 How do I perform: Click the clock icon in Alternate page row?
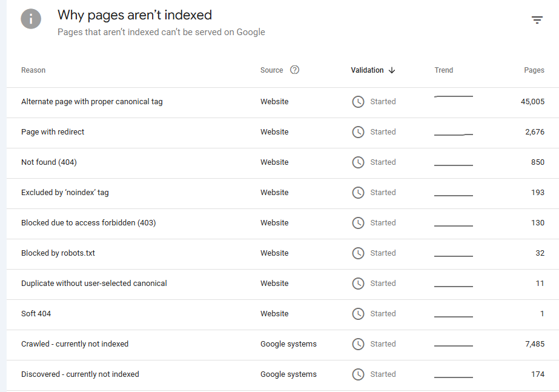click(358, 102)
